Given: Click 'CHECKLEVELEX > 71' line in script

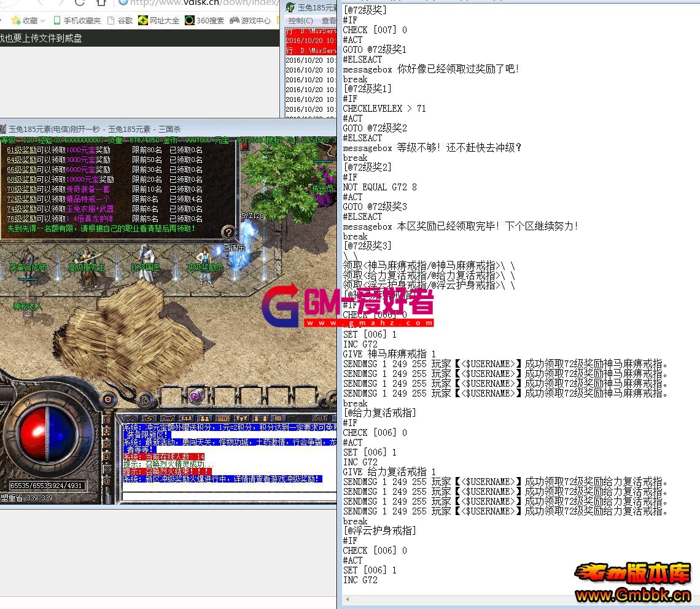Looking at the screenshot, I should [x=384, y=109].
